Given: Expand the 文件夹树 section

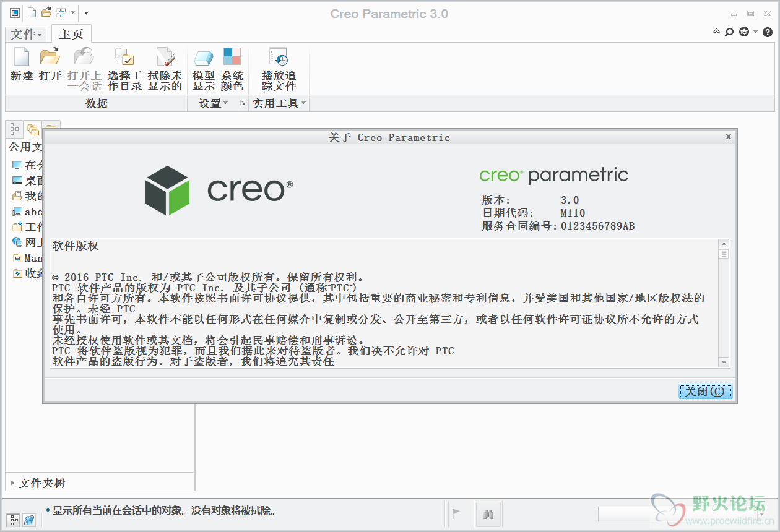Looking at the screenshot, I should click(13, 483).
